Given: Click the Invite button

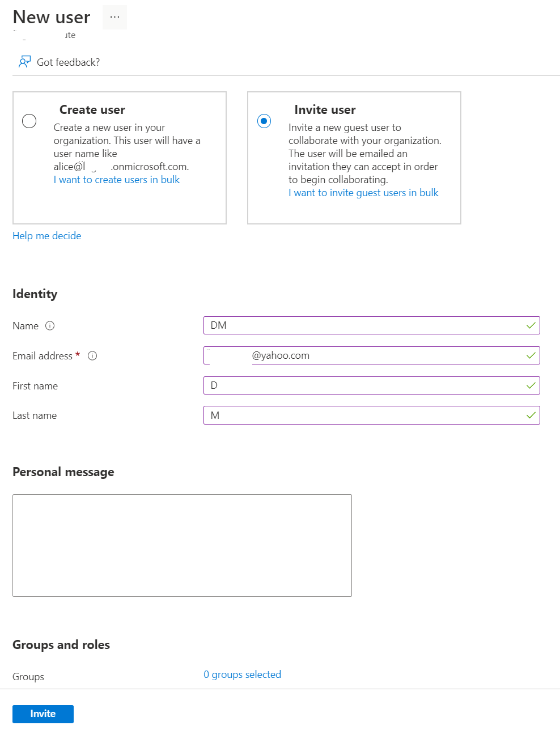Looking at the screenshot, I should coord(43,714).
